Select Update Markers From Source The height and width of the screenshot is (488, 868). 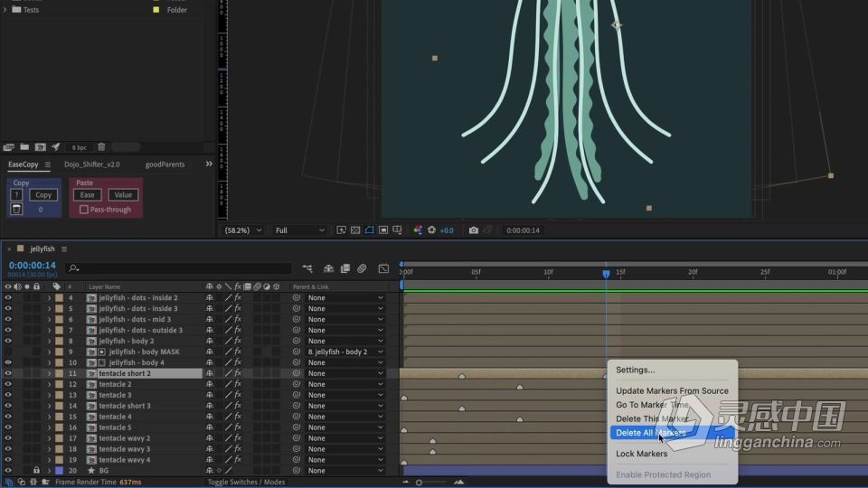[673, 390]
